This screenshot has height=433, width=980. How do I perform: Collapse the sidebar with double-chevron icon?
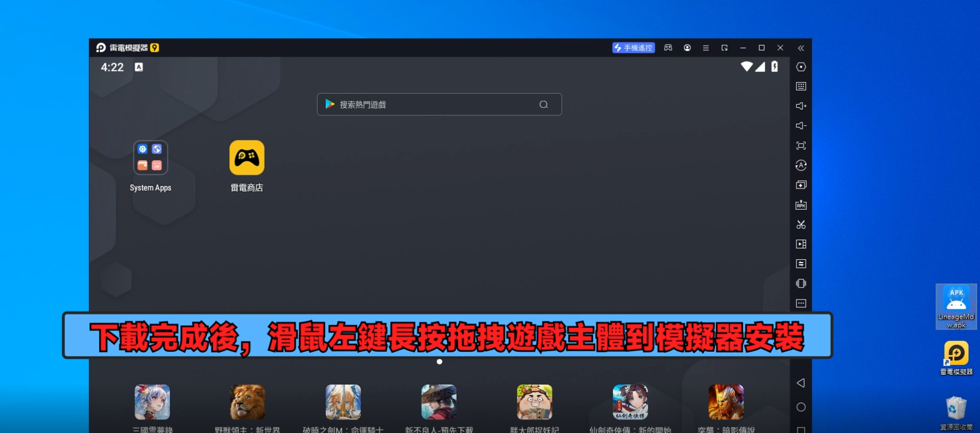point(801,48)
